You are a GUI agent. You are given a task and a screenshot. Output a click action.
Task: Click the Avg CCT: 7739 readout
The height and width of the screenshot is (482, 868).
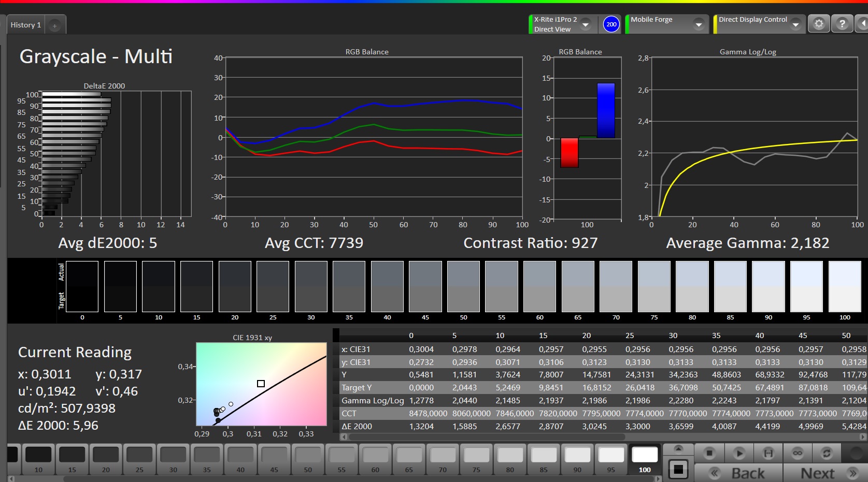(314, 243)
